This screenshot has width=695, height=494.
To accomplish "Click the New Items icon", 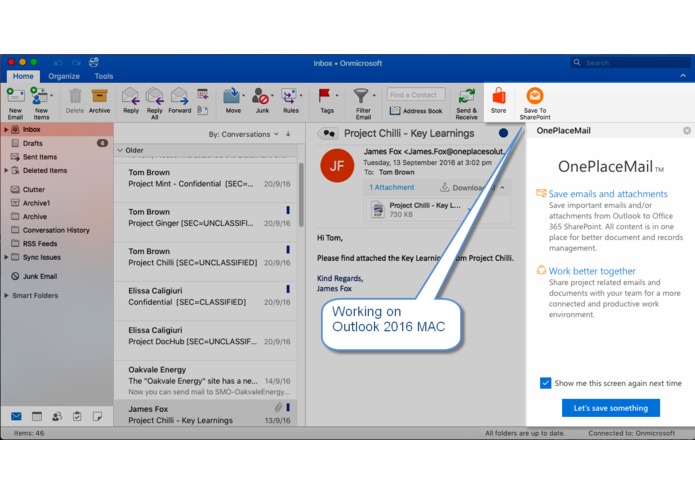I will (39, 96).
